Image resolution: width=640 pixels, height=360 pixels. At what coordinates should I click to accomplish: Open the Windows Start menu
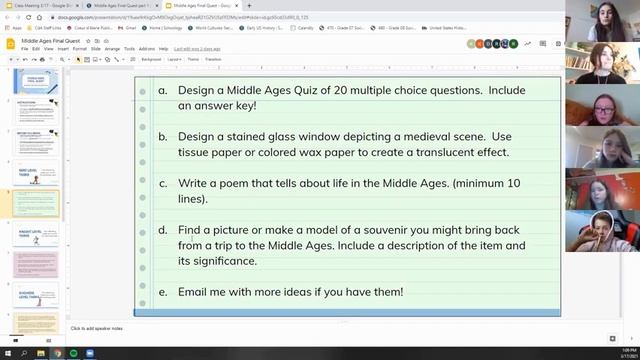point(8,353)
